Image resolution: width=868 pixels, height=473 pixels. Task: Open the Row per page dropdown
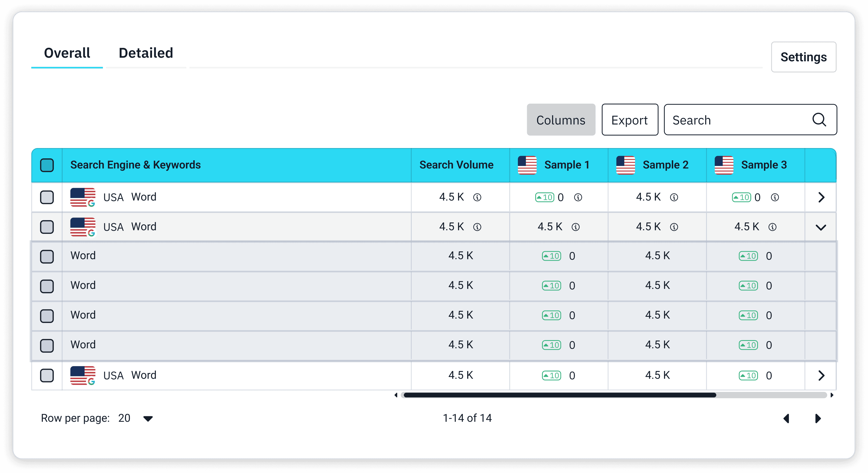148,418
